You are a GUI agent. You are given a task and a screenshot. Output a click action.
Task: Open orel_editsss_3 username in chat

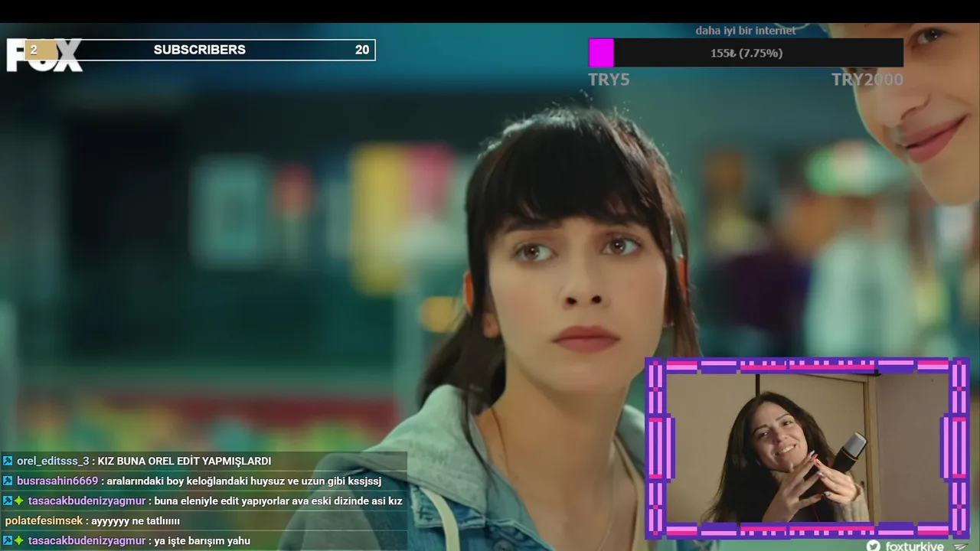(x=53, y=461)
